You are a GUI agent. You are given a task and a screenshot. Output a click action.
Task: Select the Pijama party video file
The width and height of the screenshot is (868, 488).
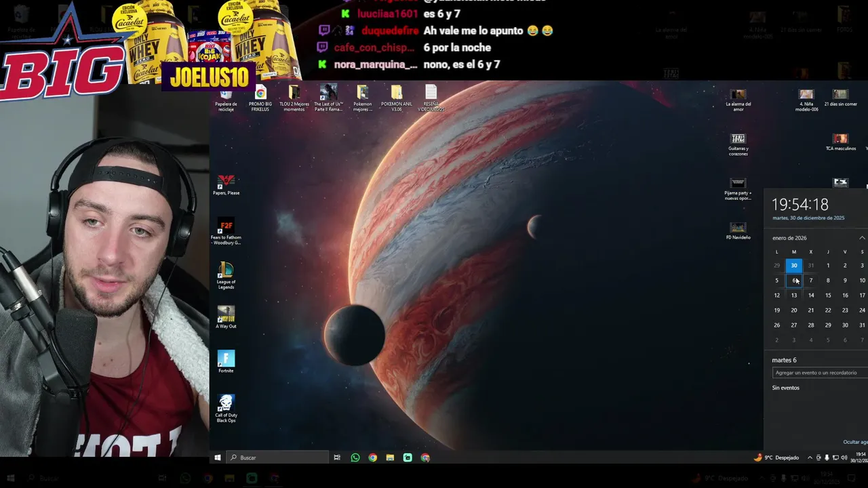738,190
